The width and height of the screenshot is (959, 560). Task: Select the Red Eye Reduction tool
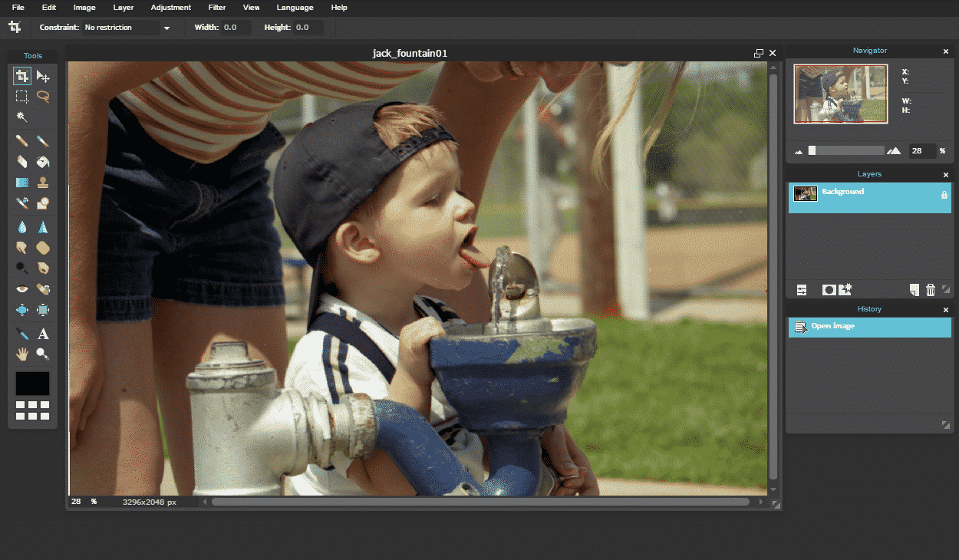[x=22, y=289]
